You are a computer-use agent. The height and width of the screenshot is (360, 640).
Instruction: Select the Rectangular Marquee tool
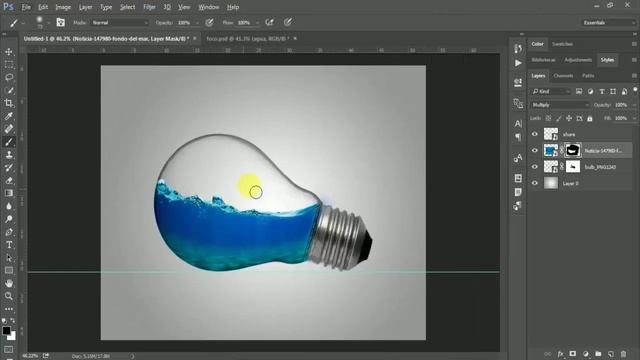click(x=9, y=64)
